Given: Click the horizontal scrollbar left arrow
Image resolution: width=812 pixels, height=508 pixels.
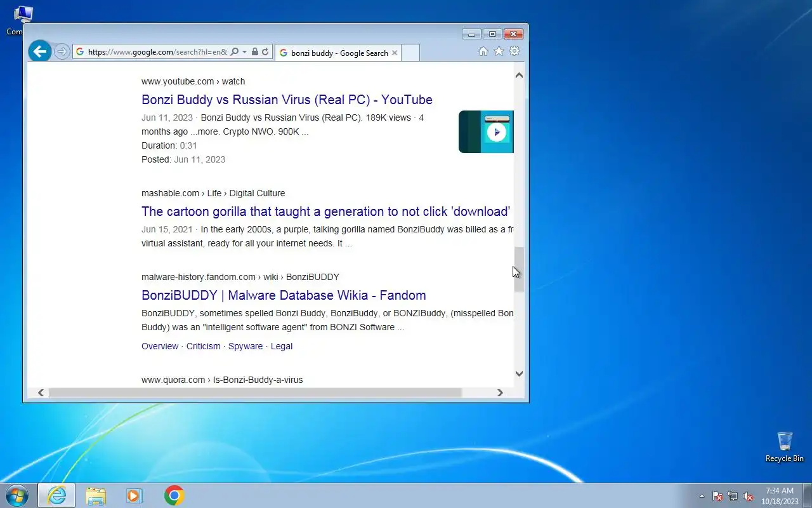Looking at the screenshot, I should [x=41, y=392].
